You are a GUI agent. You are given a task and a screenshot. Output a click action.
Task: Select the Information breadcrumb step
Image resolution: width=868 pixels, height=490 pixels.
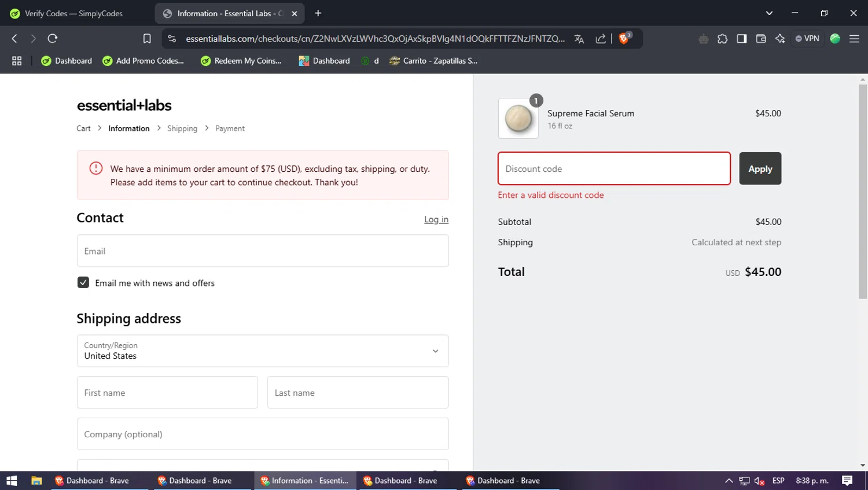[128, 128]
